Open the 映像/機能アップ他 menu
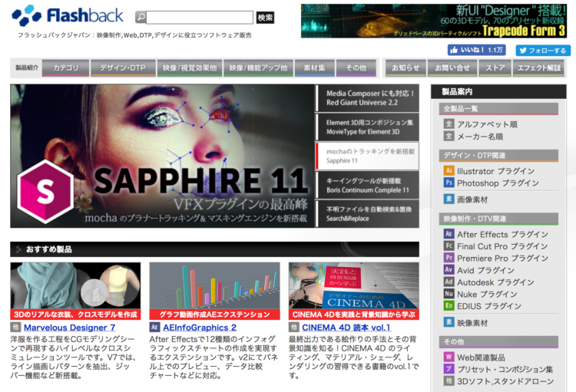 pos(258,68)
